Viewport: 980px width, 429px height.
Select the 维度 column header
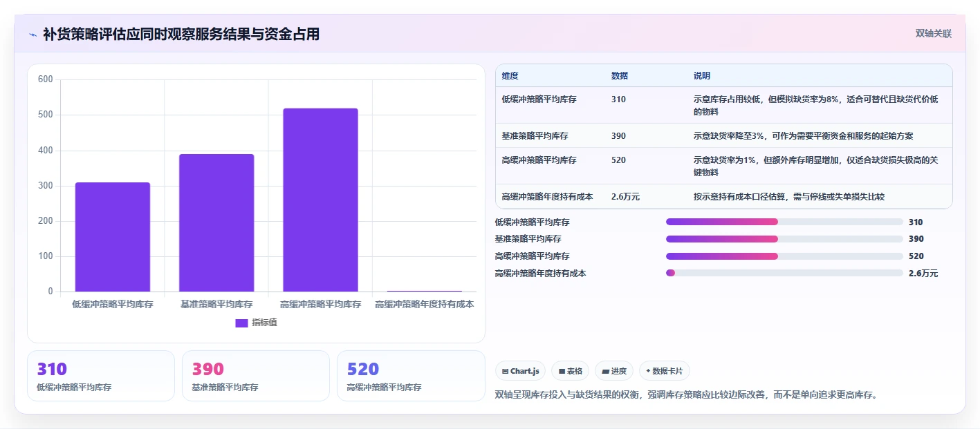pos(510,76)
